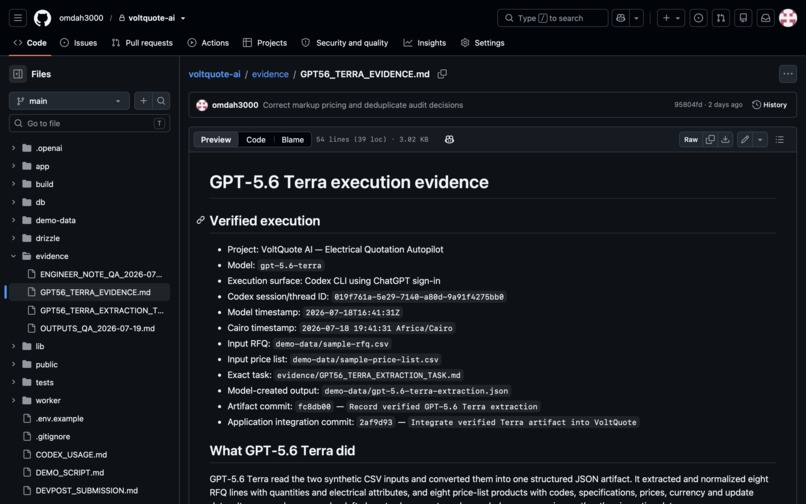Go to evidence breadcrumb link
The image size is (806, 504).
270,74
